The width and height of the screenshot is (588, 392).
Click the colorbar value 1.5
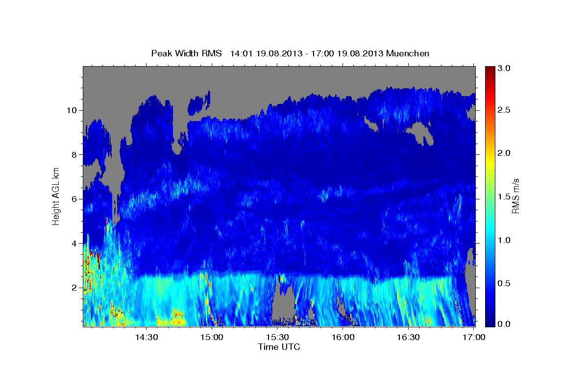pyautogui.click(x=504, y=196)
